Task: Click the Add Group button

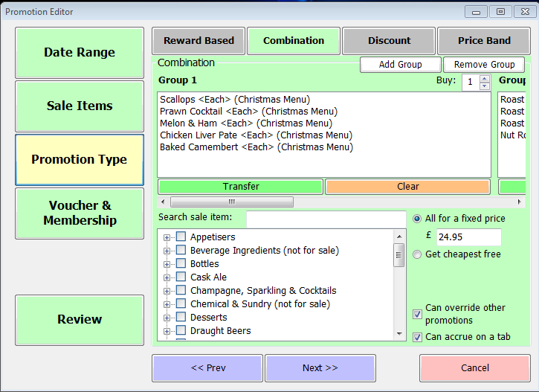Action: pos(401,65)
